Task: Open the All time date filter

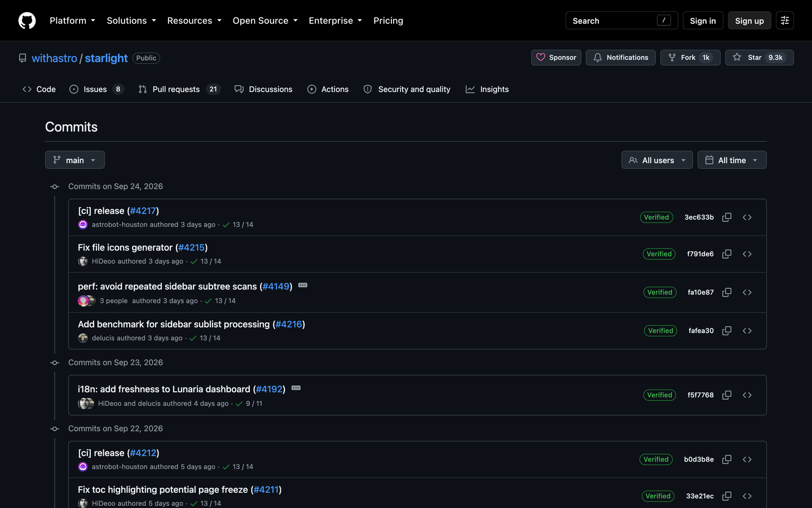Action: point(732,160)
